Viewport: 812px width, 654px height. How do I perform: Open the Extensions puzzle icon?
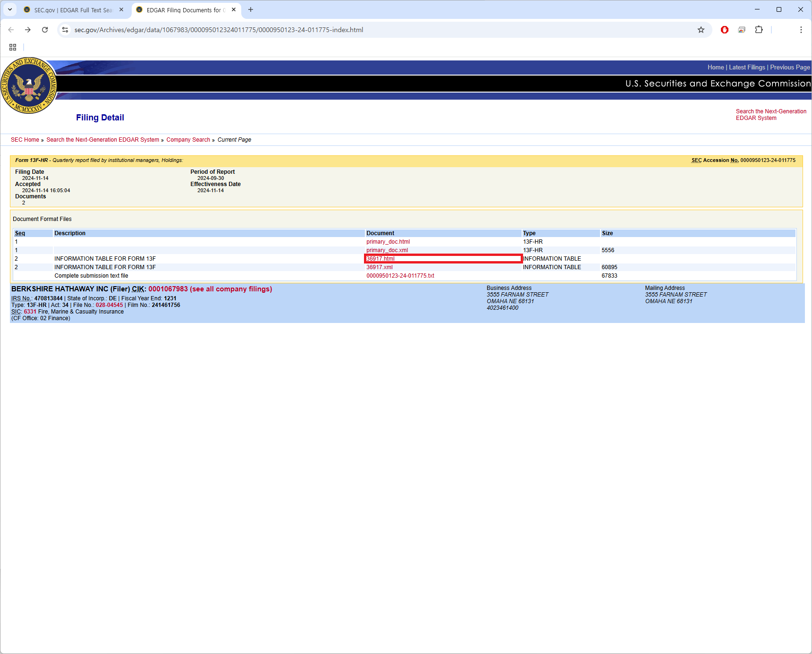click(x=759, y=30)
